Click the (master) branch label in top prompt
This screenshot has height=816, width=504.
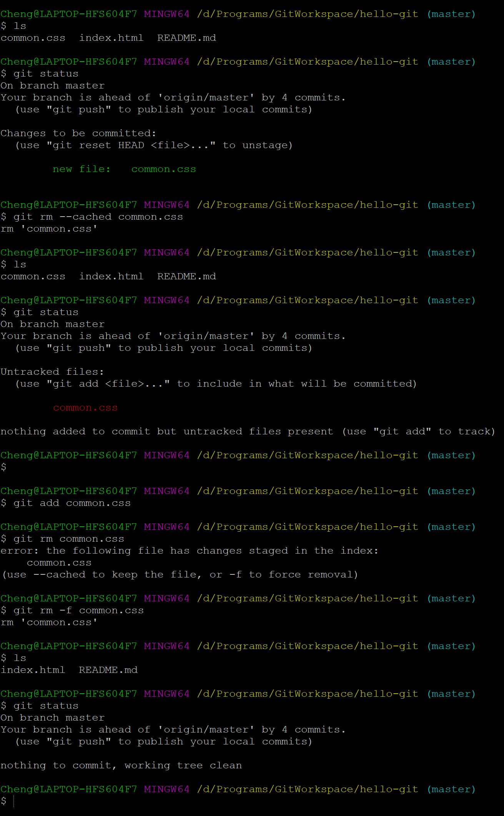(x=451, y=14)
